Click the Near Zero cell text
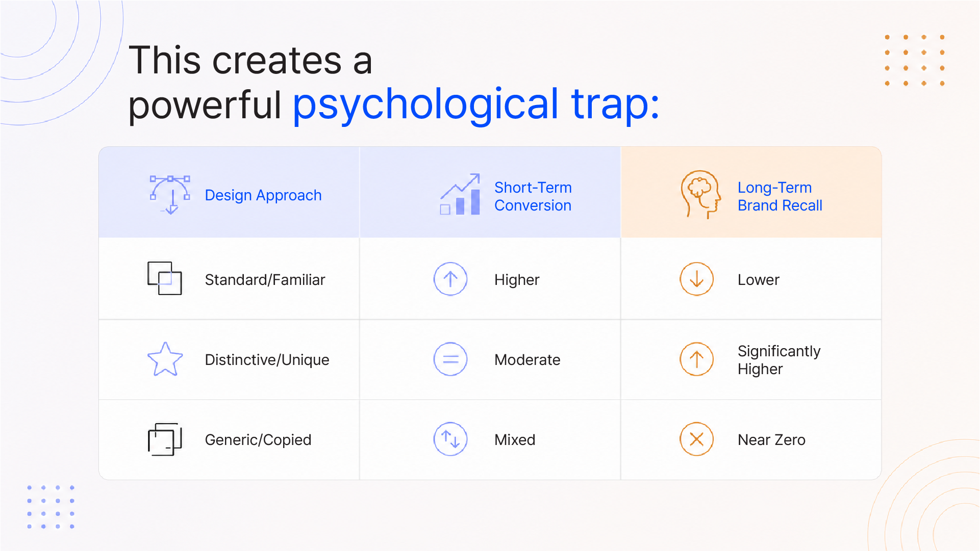This screenshot has height=551, width=980. point(771,440)
